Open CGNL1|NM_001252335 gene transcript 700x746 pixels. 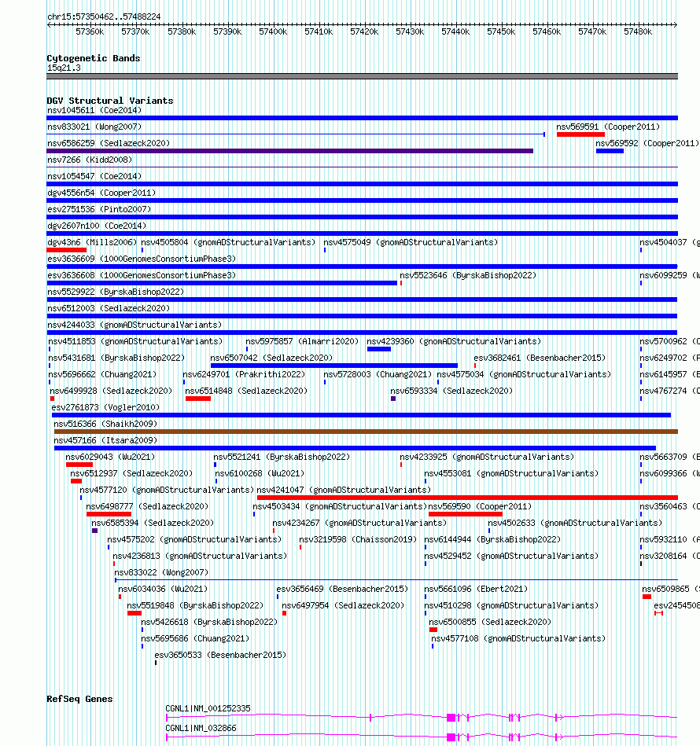pyautogui.click(x=422, y=718)
